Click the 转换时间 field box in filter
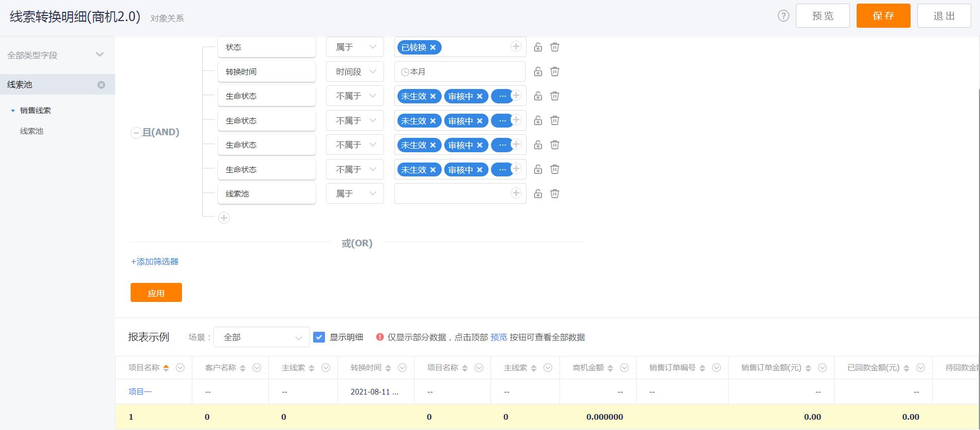The height and width of the screenshot is (430, 980). click(x=267, y=71)
